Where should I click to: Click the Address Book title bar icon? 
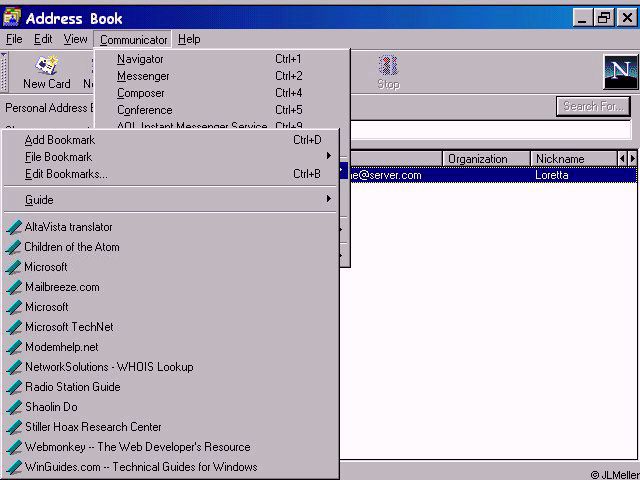point(12,18)
